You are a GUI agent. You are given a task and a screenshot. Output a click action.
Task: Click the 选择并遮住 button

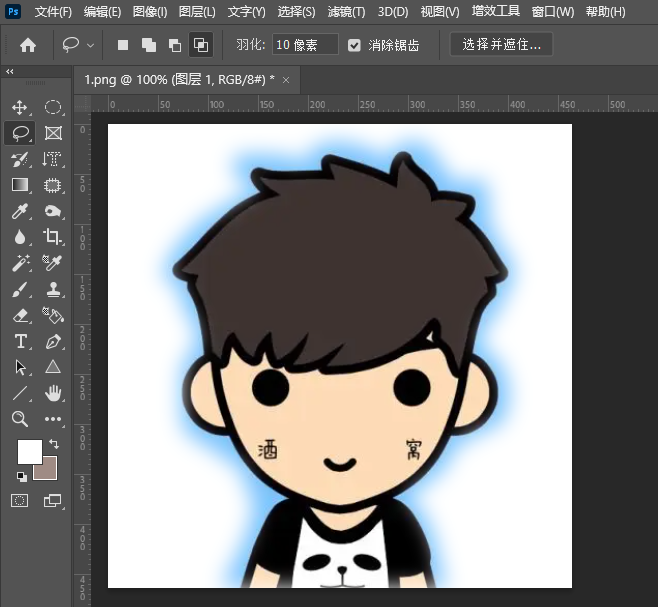click(x=501, y=44)
